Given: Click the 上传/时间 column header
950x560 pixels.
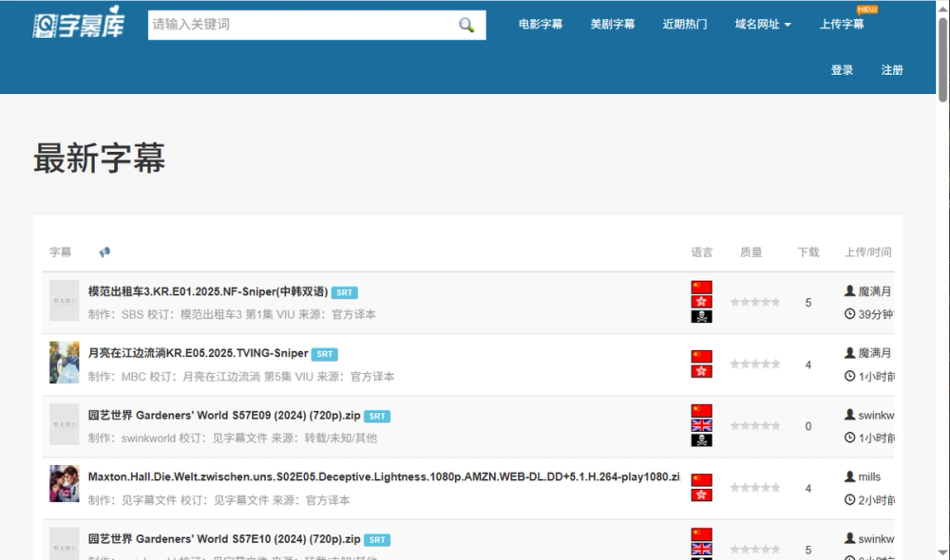Looking at the screenshot, I should (868, 252).
